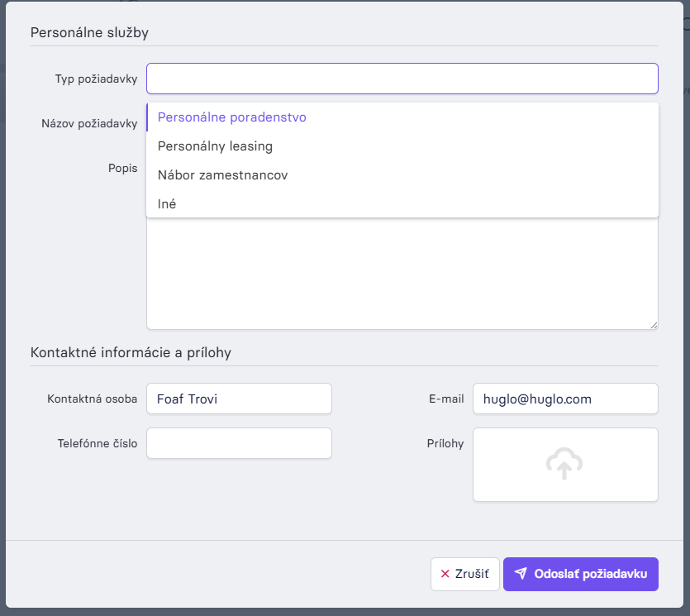690x616 pixels.
Task: Cancel the form with Zrušiť
Action: (x=465, y=574)
